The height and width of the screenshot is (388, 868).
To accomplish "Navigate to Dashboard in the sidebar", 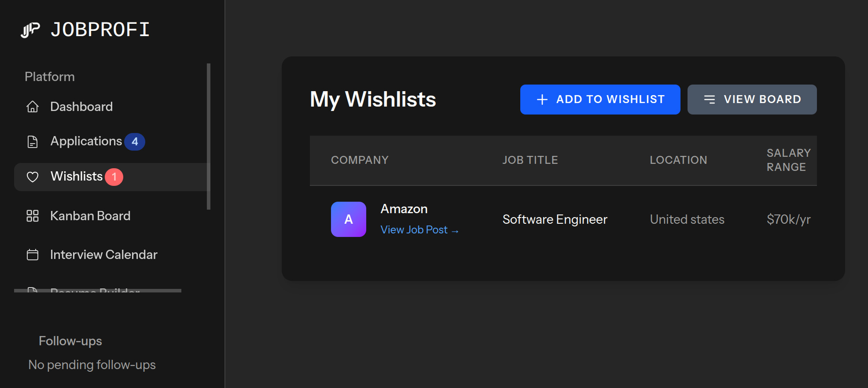I will click(81, 107).
